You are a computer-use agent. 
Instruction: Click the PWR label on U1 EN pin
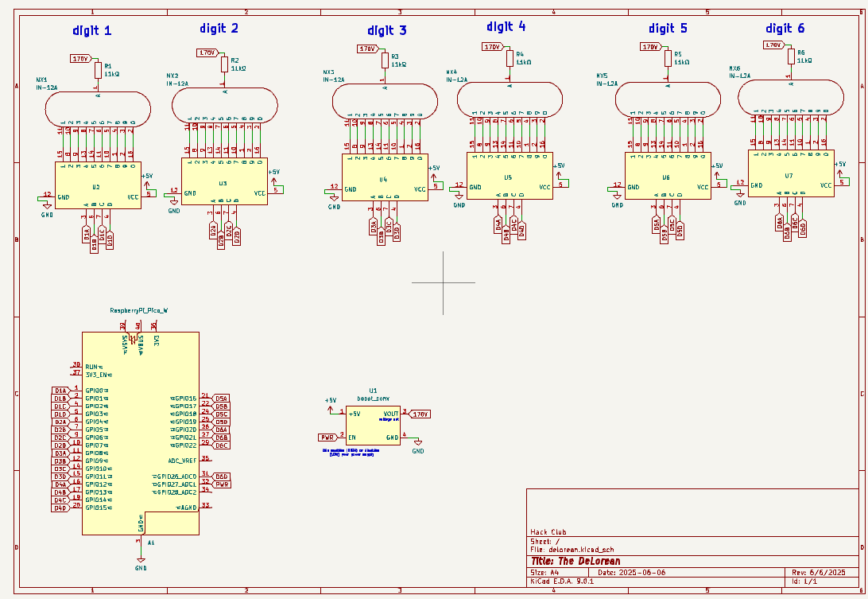[x=327, y=438]
